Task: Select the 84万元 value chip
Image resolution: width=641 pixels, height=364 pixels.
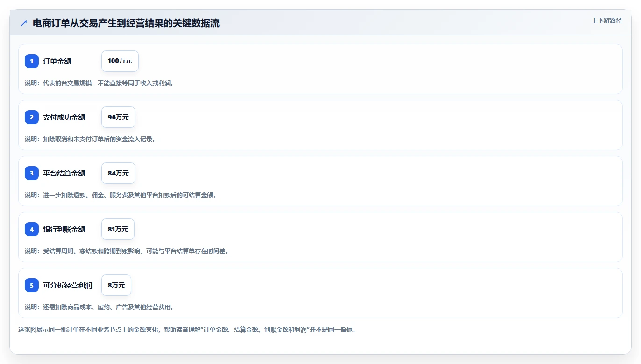Action: coord(118,173)
